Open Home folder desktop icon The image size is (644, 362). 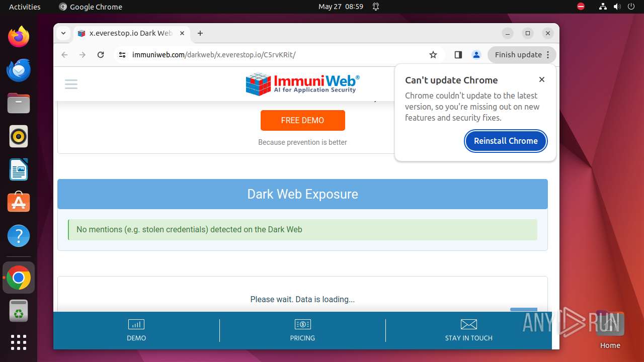610,330
